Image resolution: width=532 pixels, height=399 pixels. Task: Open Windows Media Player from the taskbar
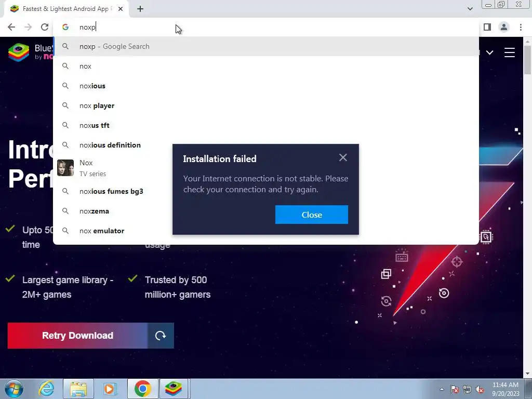[110, 389]
